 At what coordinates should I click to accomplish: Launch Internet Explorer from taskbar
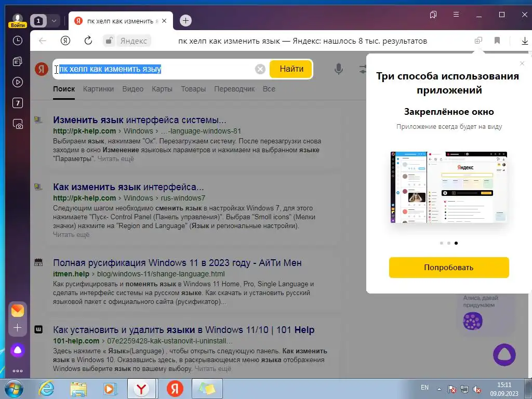click(46, 389)
